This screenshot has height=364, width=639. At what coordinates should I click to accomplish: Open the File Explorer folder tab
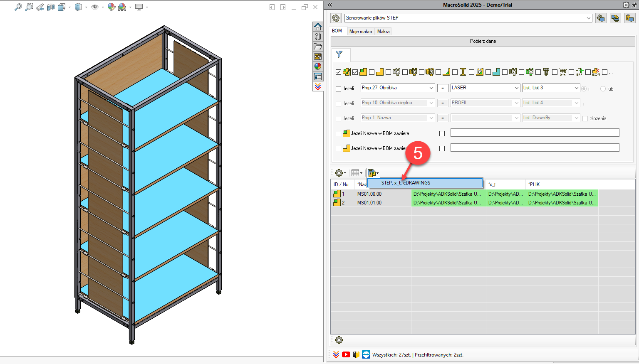click(x=318, y=47)
